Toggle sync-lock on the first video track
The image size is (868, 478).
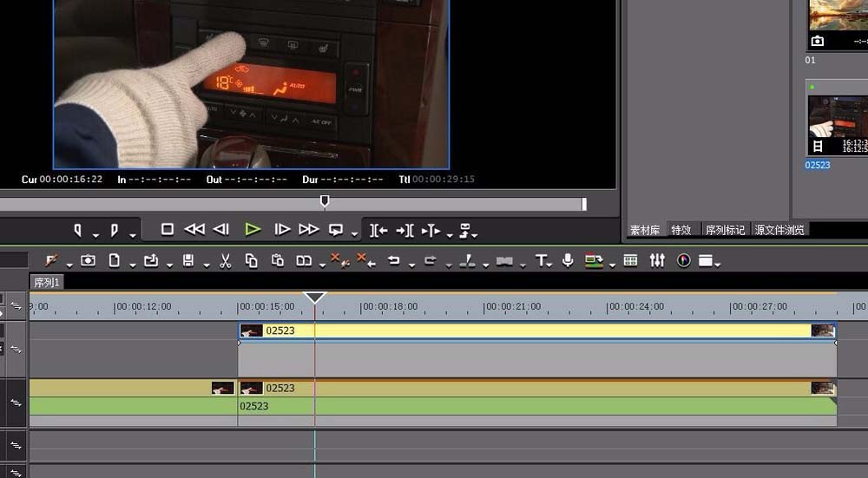point(16,349)
